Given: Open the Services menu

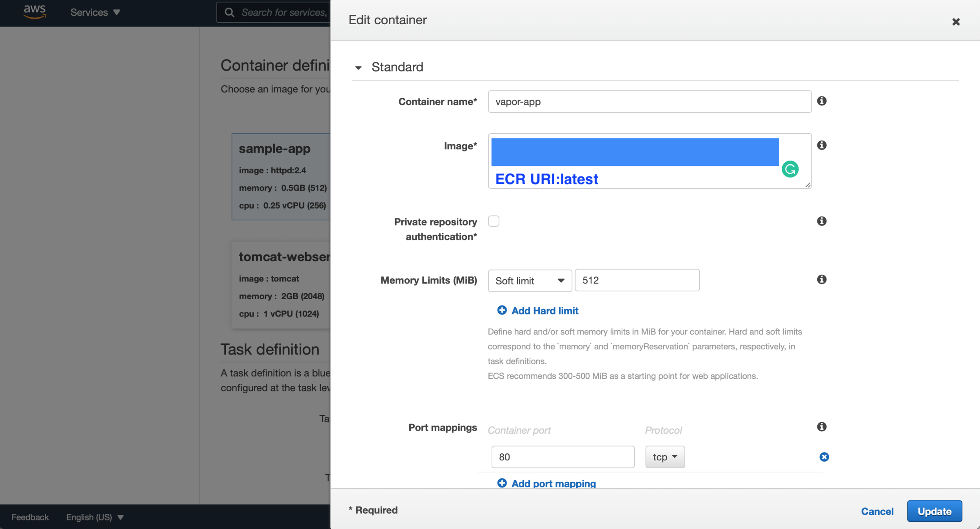Looking at the screenshot, I should coord(95,12).
